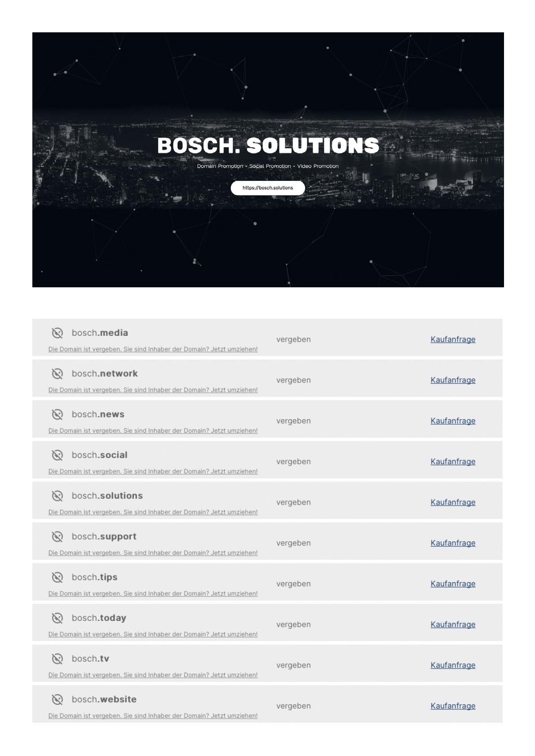
Task: Open the domain transfer link under bosch.social
Action: coord(153,471)
